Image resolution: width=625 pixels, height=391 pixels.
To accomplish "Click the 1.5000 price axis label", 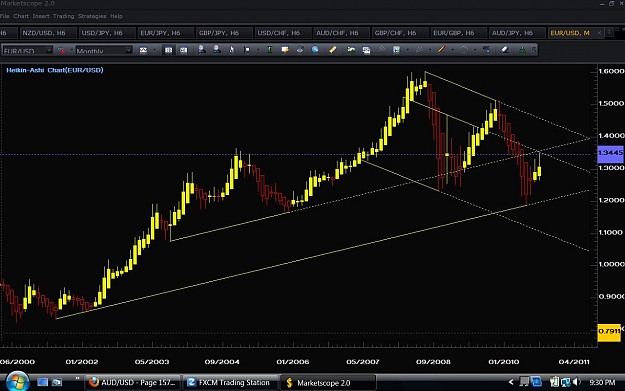I will 611,104.
